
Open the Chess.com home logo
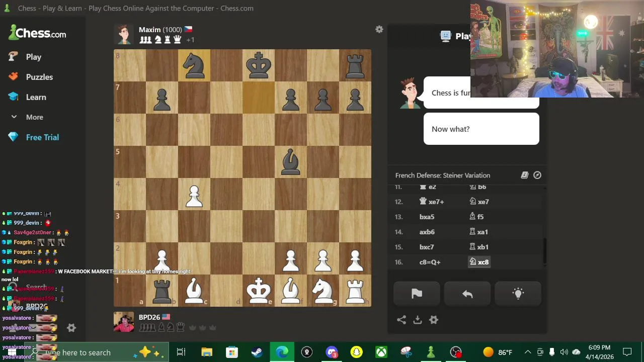[37, 33]
